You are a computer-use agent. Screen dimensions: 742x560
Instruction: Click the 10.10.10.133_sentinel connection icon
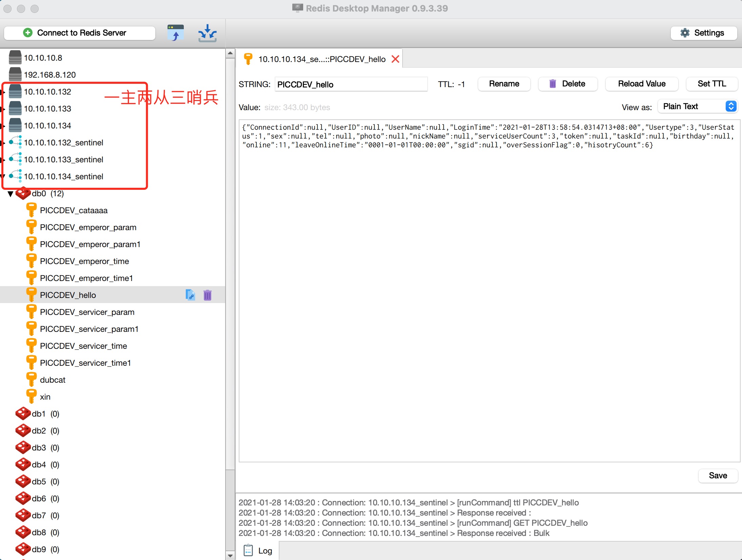coord(16,159)
